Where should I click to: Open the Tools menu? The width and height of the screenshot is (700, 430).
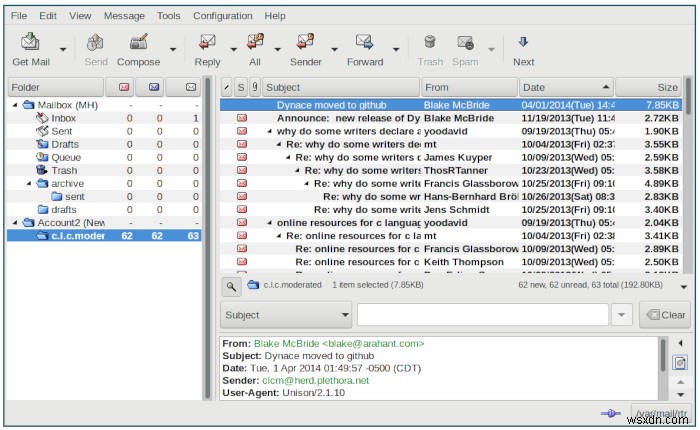168,16
